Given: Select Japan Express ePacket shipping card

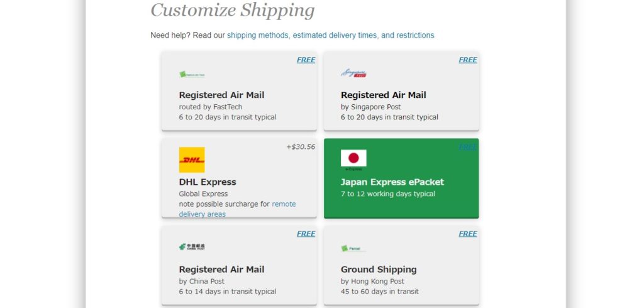Looking at the screenshot, I should coord(401,178).
